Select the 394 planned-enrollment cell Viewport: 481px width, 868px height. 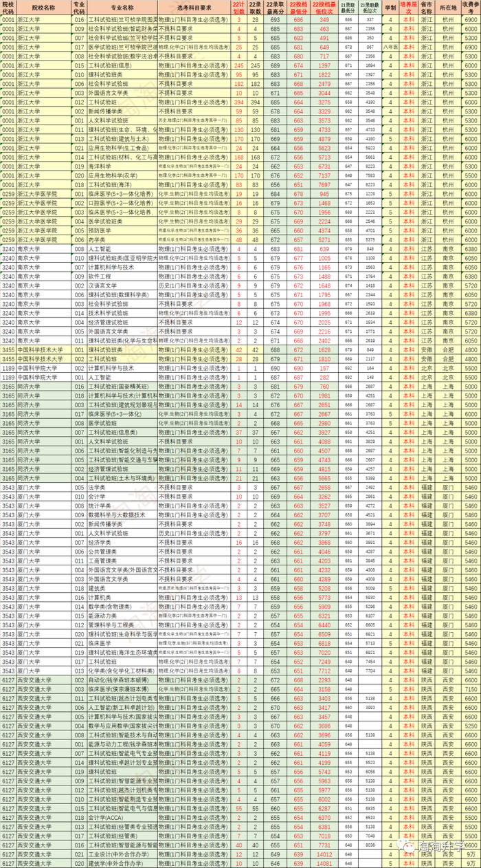[x=239, y=102]
